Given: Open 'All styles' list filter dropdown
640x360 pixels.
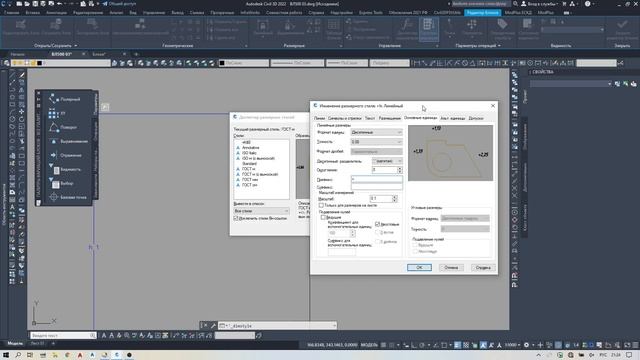Looking at the screenshot, I should tap(261, 211).
